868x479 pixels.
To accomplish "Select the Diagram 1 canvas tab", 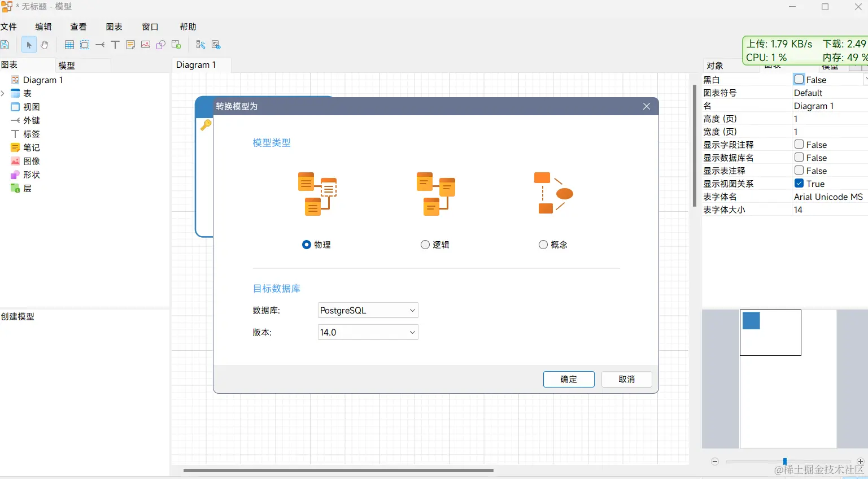I will 202,65.
